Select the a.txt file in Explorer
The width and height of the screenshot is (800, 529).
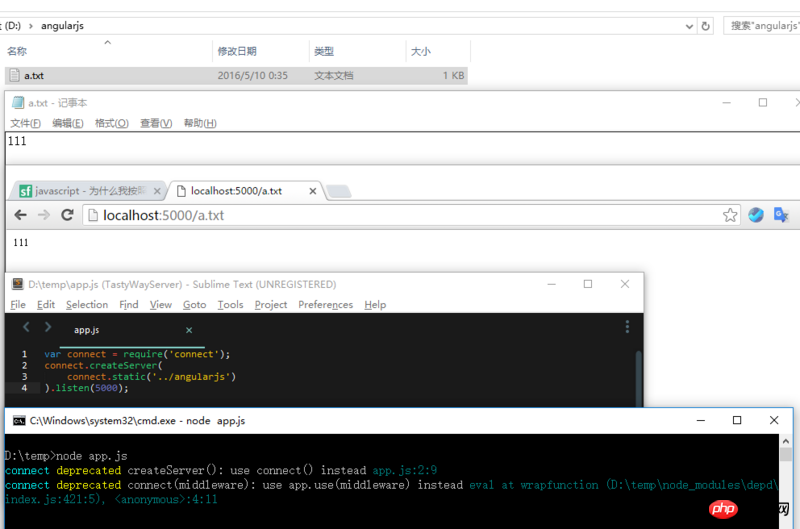[33, 75]
